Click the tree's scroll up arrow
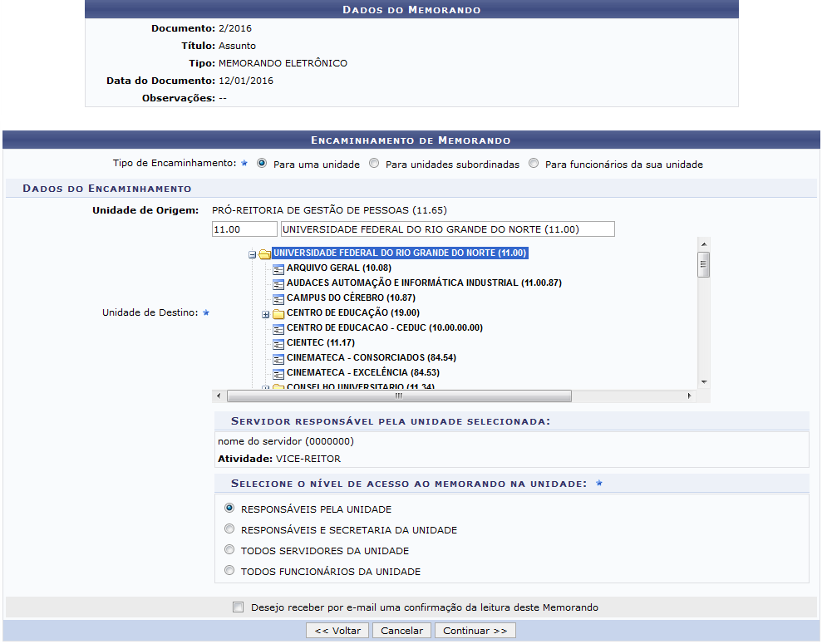 [x=703, y=244]
